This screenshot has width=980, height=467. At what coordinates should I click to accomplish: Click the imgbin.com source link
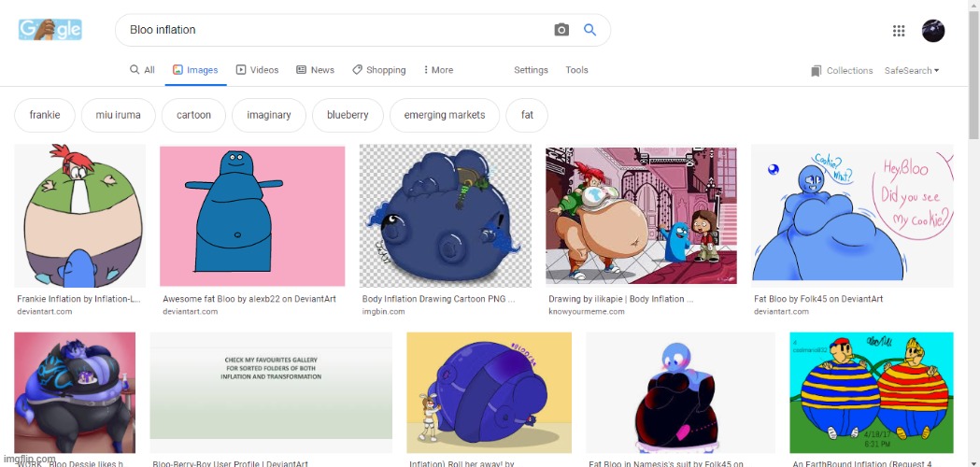coord(384,311)
